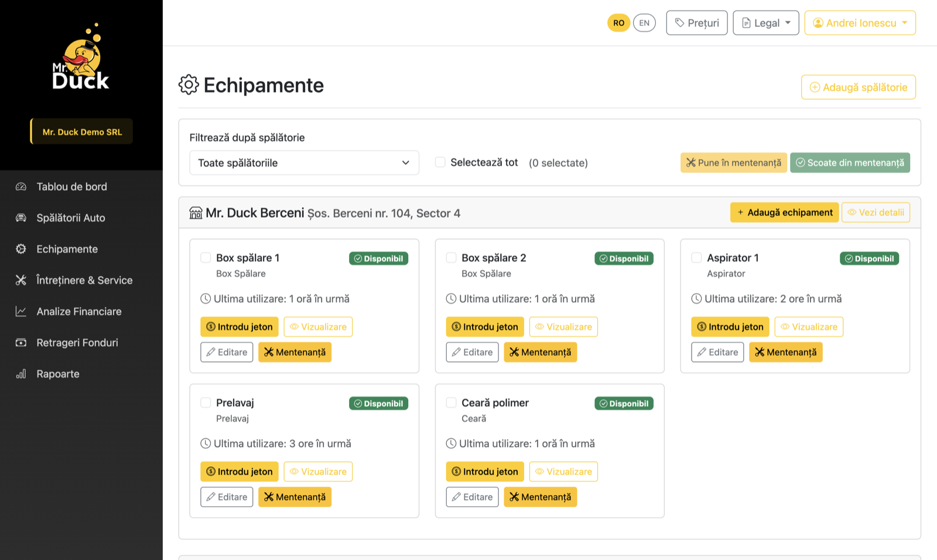Click the Spălătorii Auto car icon
The image size is (937, 560).
coord(21,218)
